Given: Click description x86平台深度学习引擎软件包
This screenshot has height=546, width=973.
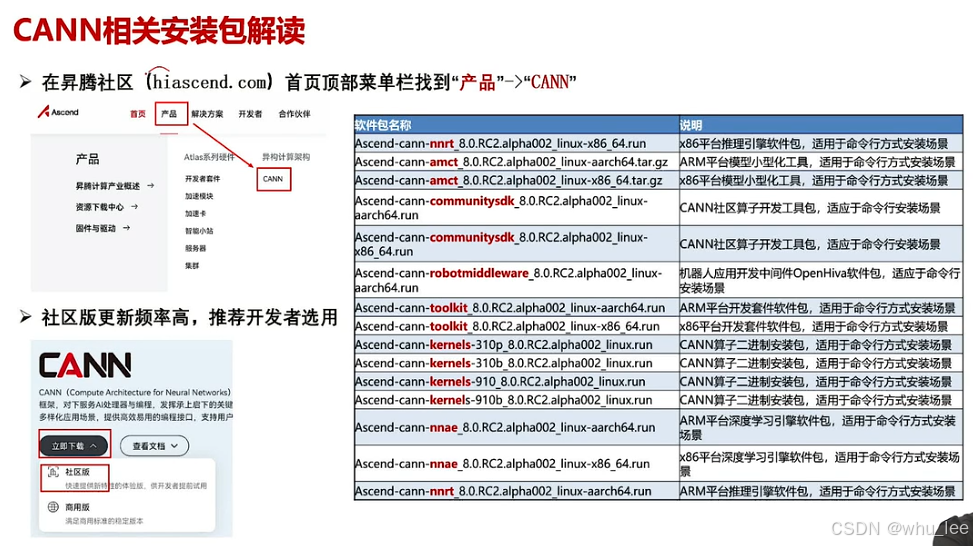Looking at the screenshot, I should pos(820,463).
